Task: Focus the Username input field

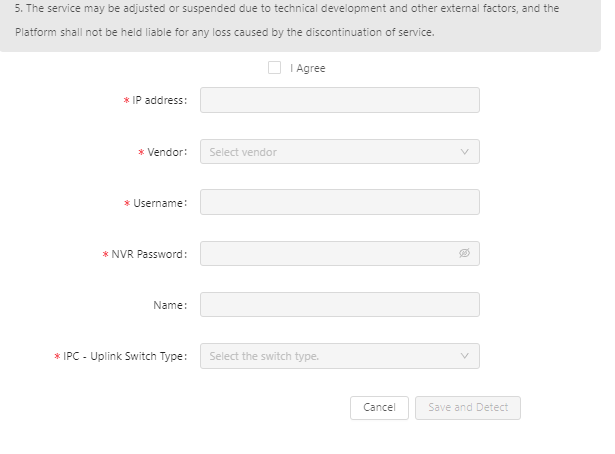Action: pos(340,202)
